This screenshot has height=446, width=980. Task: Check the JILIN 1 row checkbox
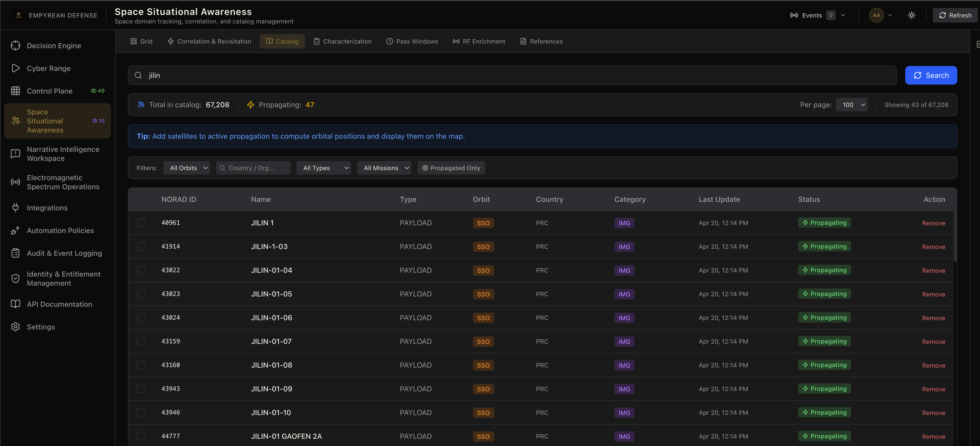click(x=141, y=223)
